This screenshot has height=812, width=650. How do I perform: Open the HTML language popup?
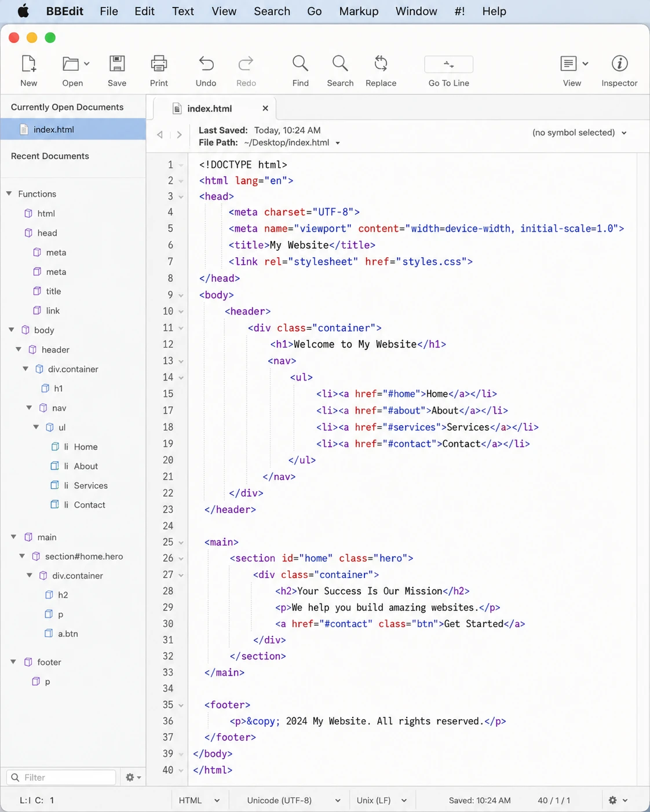(x=199, y=800)
